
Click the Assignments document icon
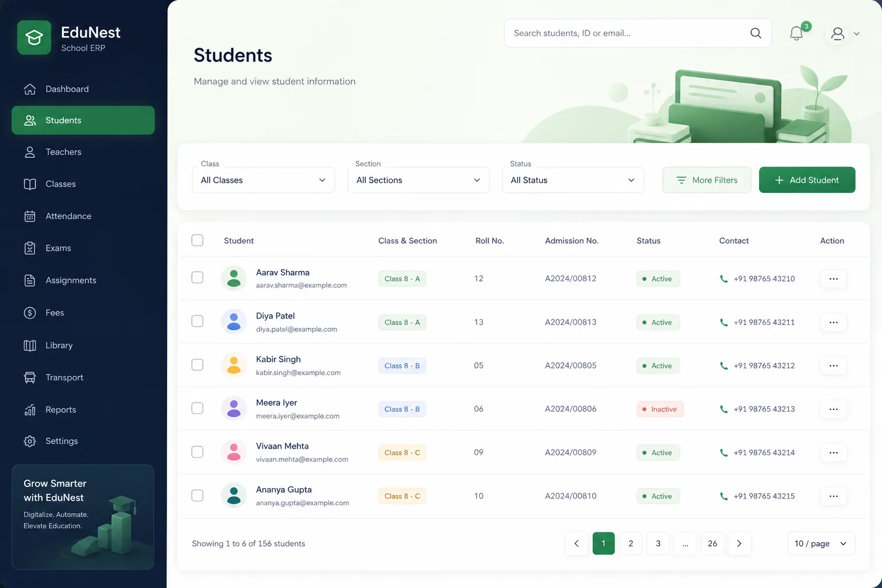[x=30, y=280]
